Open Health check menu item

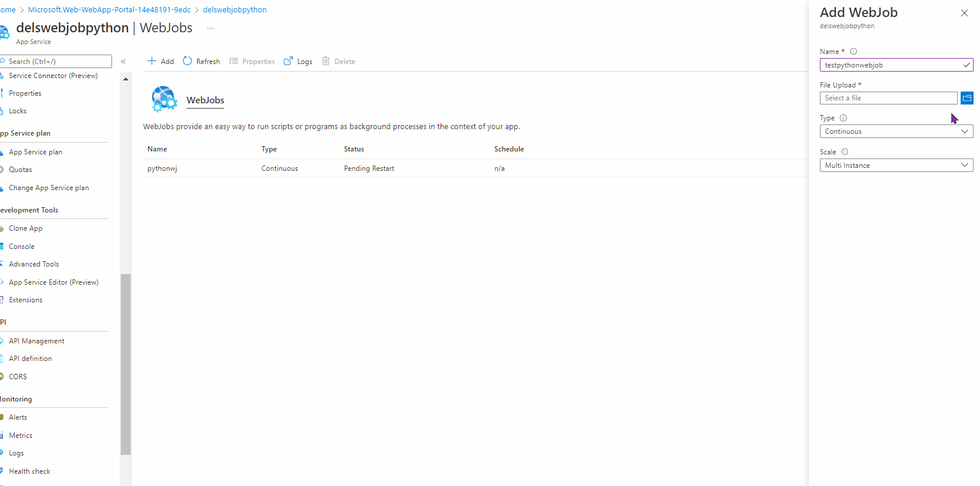pyautogui.click(x=29, y=471)
